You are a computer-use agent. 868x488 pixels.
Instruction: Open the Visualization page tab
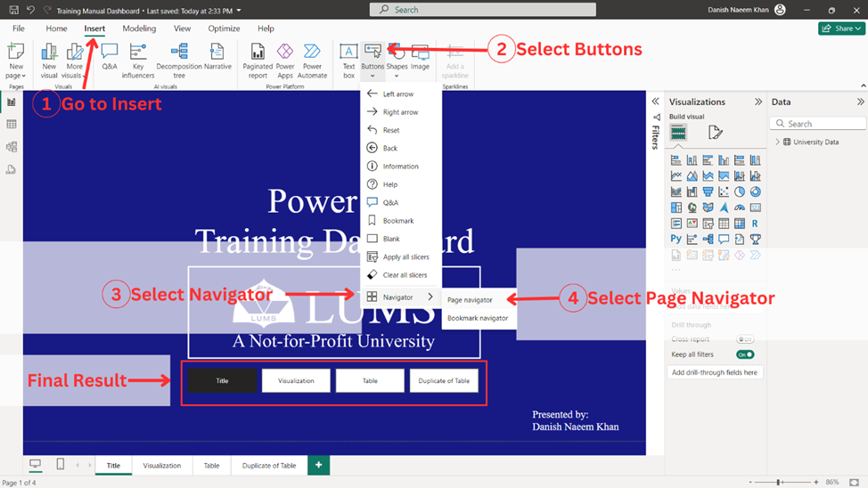pyautogui.click(x=162, y=466)
